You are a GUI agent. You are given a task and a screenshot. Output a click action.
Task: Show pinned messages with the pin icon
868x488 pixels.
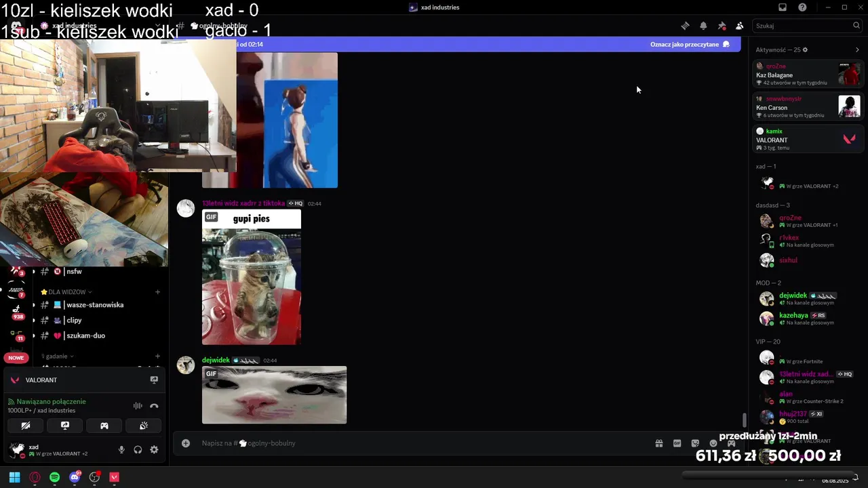point(722,26)
